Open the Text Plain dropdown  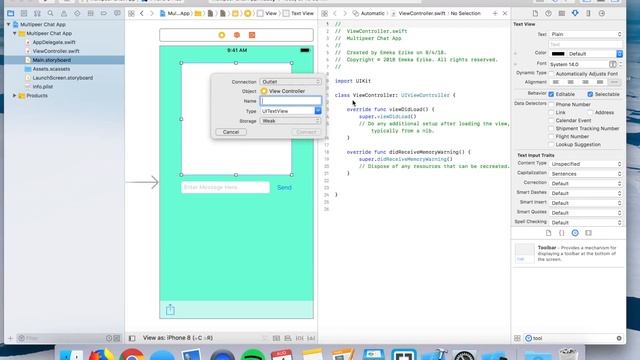point(586,34)
